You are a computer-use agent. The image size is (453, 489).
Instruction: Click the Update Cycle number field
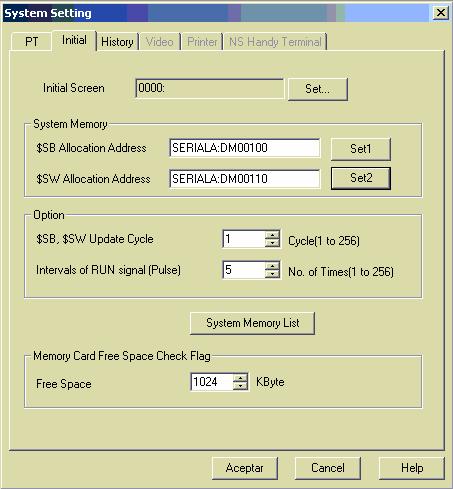[244, 239]
